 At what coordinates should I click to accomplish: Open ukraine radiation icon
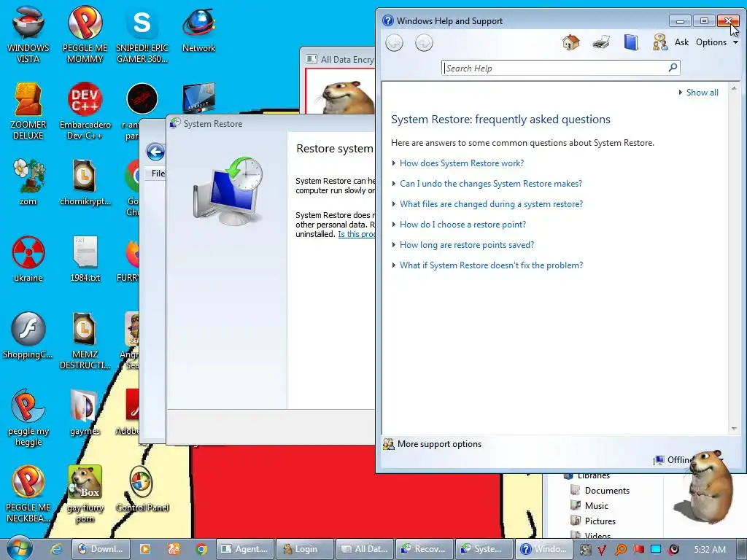click(x=28, y=259)
